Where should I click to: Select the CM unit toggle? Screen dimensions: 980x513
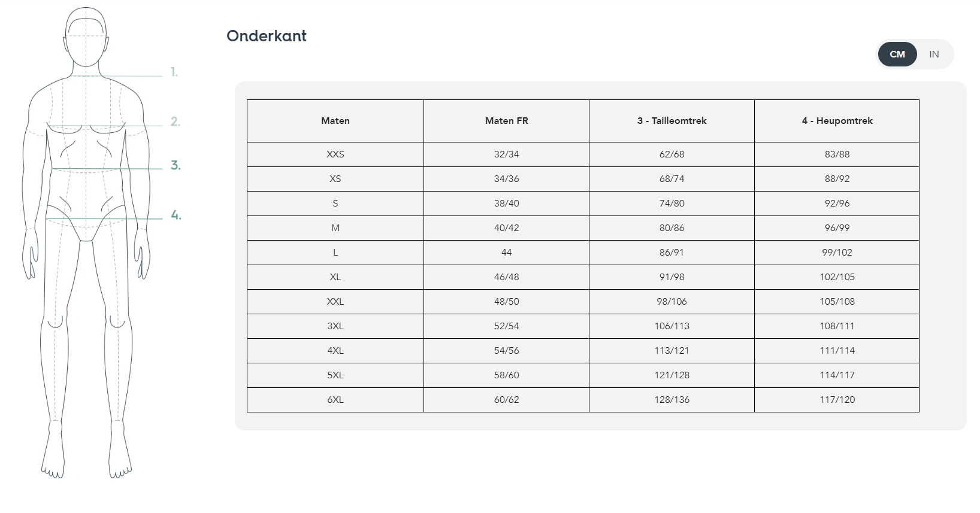[x=897, y=54]
